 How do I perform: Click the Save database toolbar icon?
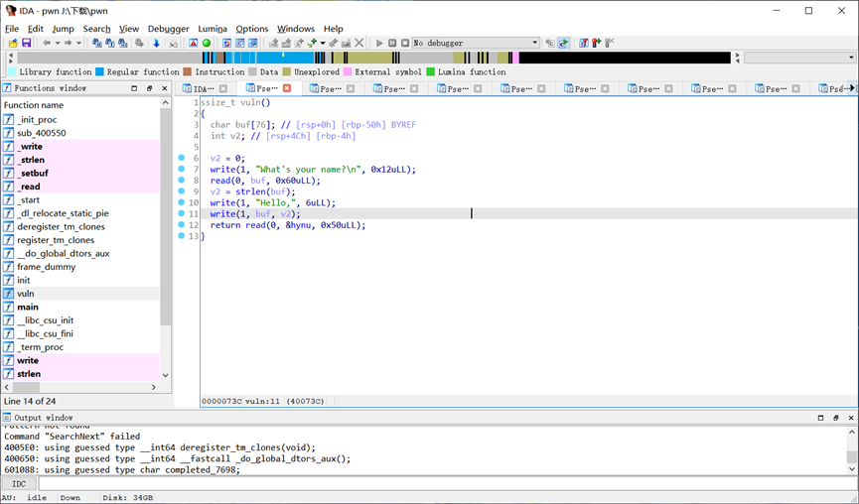pos(26,44)
